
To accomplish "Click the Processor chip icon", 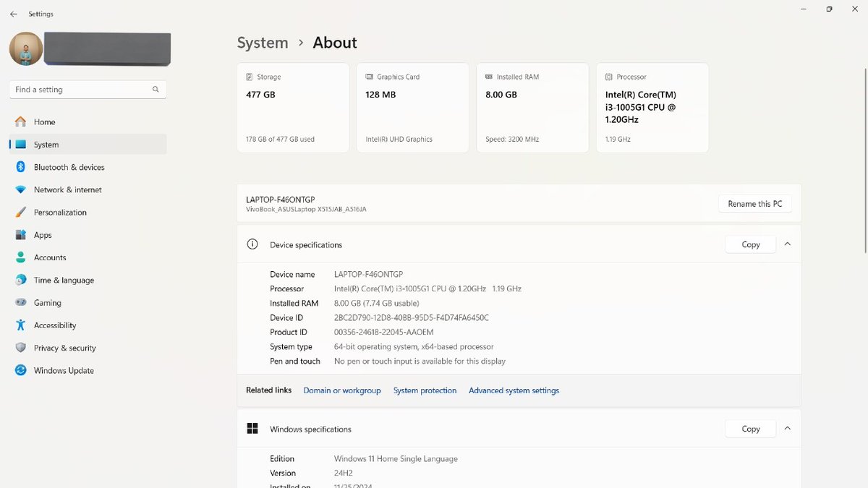I will pos(610,77).
